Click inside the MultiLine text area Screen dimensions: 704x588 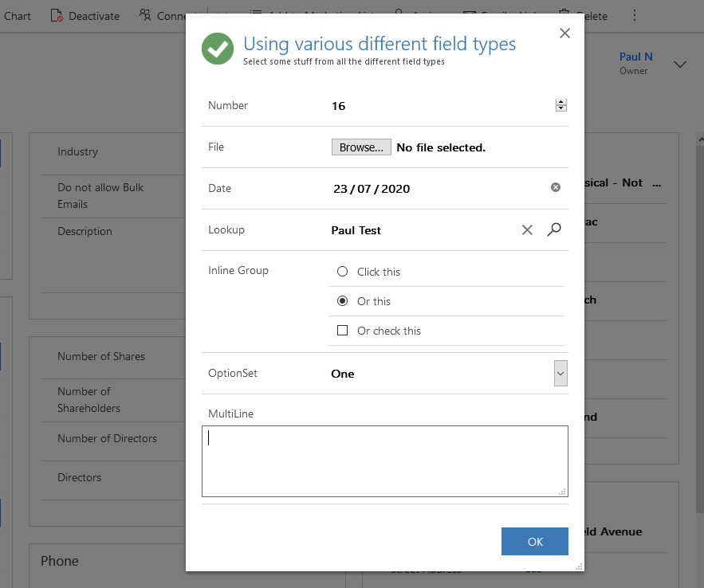384,461
